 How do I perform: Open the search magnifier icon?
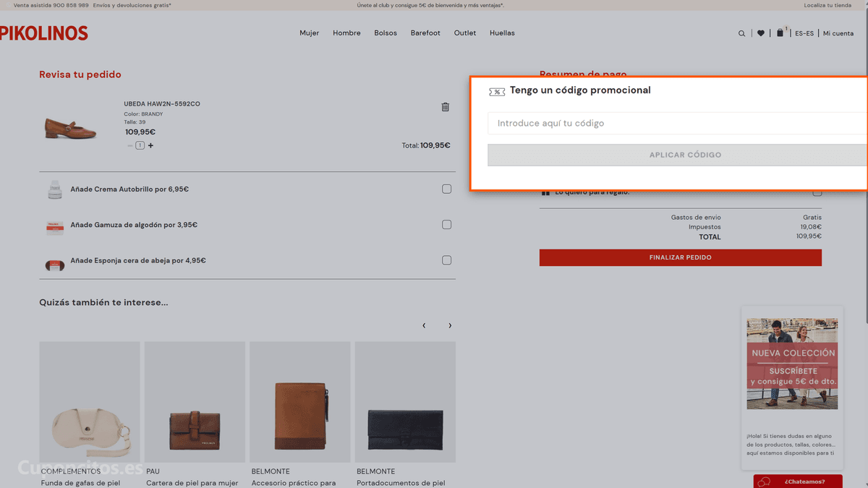pyautogui.click(x=741, y=33)
